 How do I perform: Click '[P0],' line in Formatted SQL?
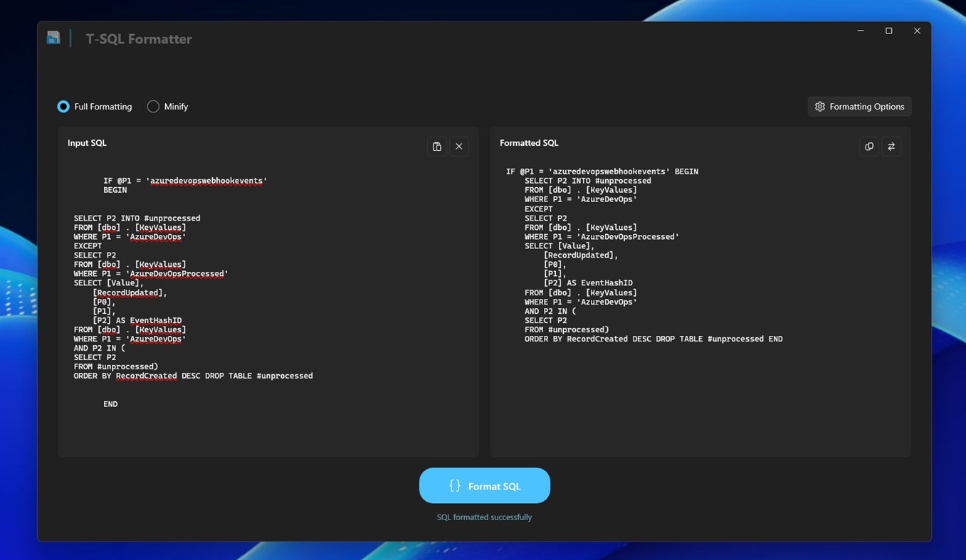pyautogui.click(x=555, y=265)
